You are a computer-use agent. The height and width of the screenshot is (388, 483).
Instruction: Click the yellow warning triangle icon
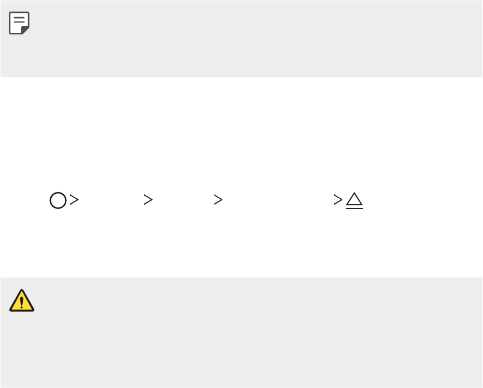(x=22, y=301)
